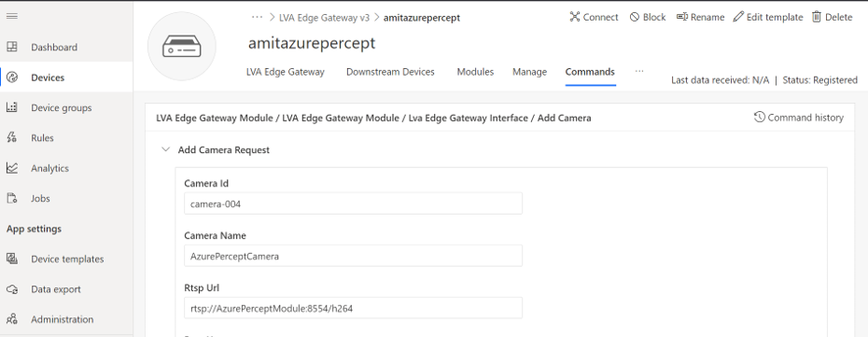Focus the Rtsp Url input field

[x=353, y=308]
